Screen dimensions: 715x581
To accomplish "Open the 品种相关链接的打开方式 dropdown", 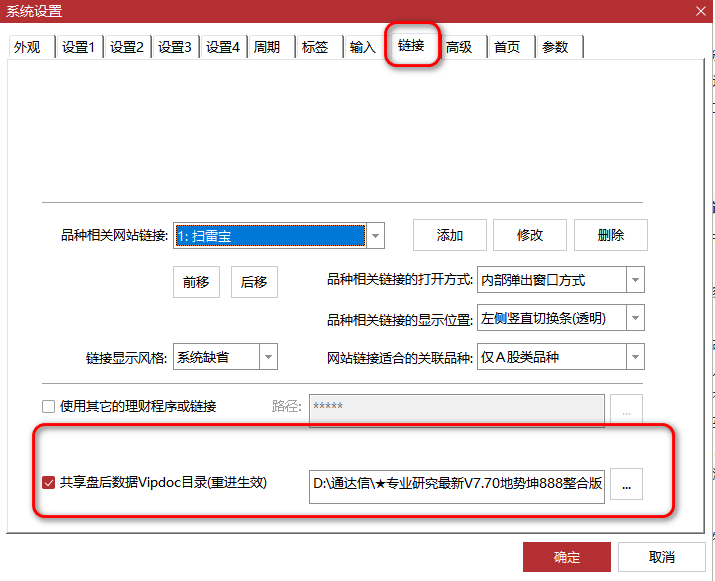I will 635,280.
